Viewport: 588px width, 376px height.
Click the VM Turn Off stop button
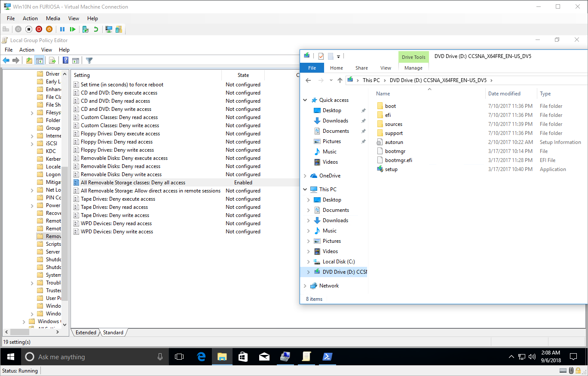coord(29,29)
